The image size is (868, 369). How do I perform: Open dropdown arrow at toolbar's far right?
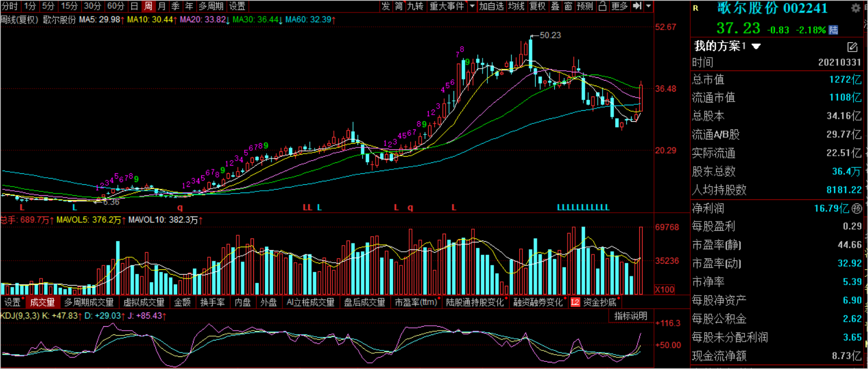pos(649,6)
